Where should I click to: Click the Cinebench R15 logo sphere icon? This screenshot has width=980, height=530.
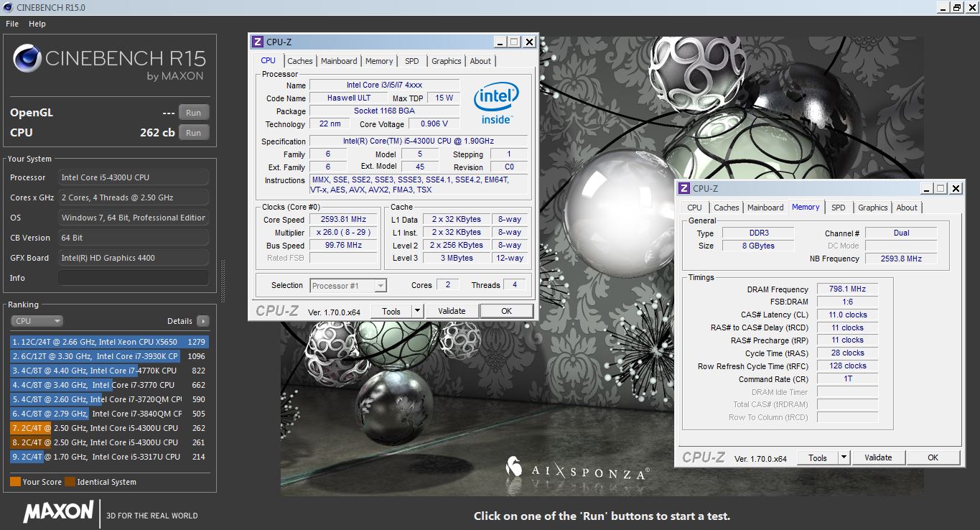(27, 58)
